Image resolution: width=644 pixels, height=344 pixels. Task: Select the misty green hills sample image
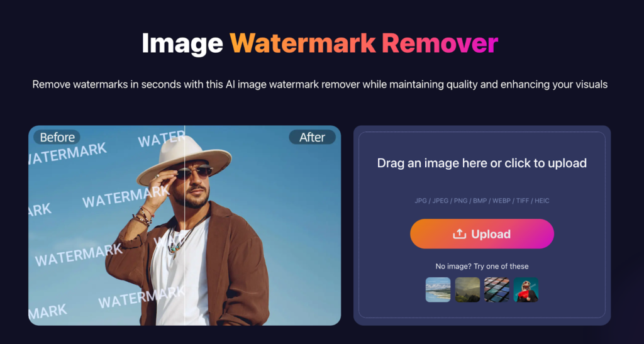[467, 289]
